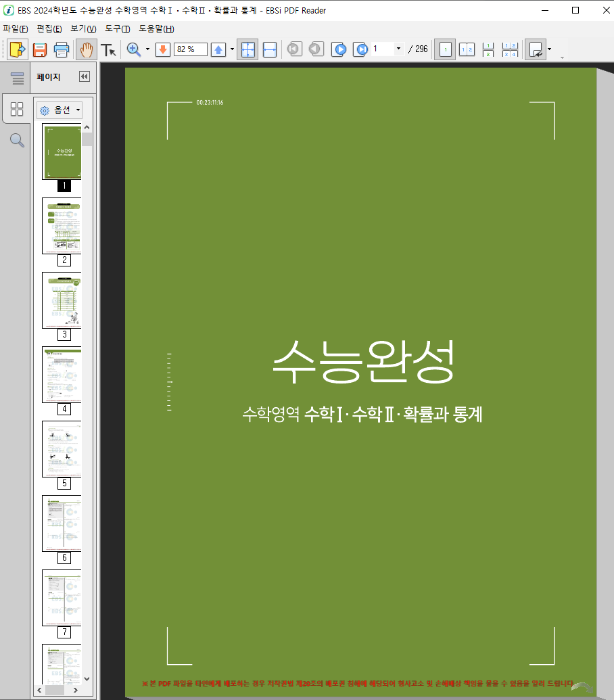Toggle fit page width
The image size is (614, 700).
coord(270,49)
